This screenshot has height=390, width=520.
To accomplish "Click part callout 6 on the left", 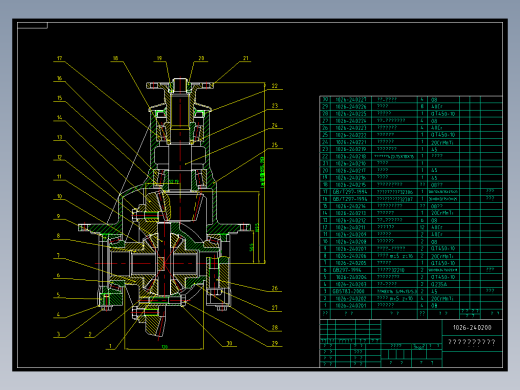I will pos(58,275).
